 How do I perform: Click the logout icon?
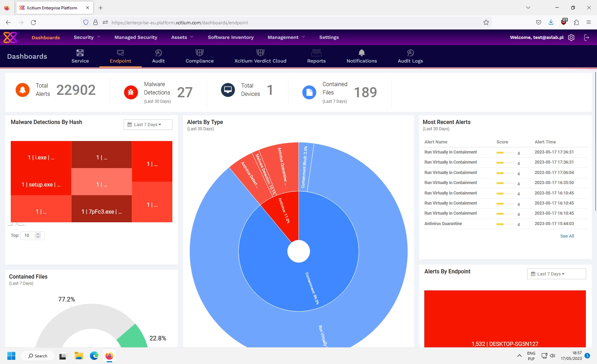587,38
